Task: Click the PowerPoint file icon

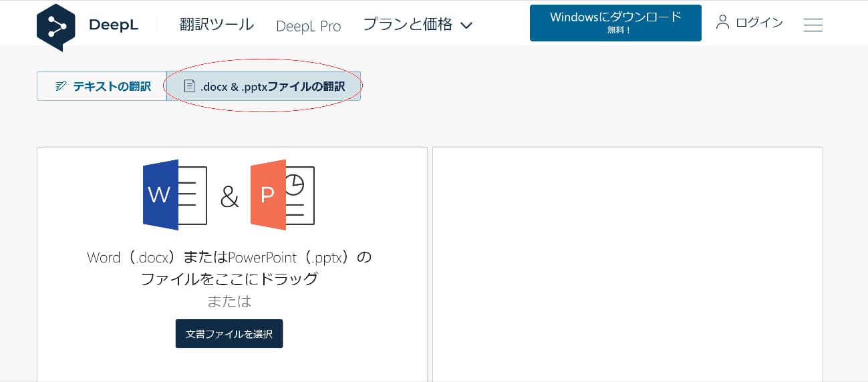Action: point(282,194)
